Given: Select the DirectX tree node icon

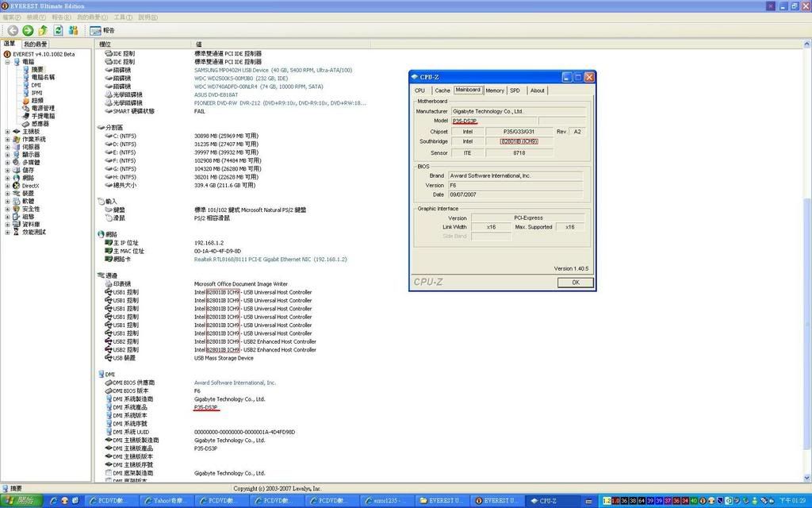Looking at the screenshot, I should (x=17, y=186).
